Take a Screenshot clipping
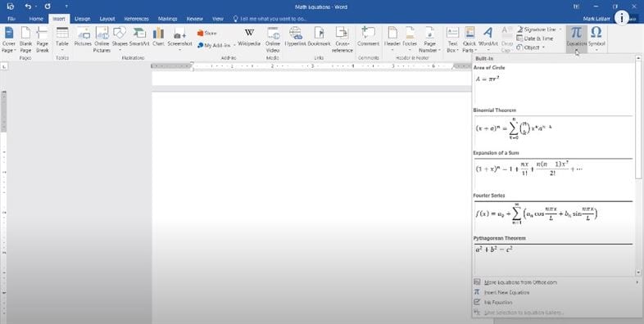The height and width of the screenshot is (324, 644). (x=179, y=40)
